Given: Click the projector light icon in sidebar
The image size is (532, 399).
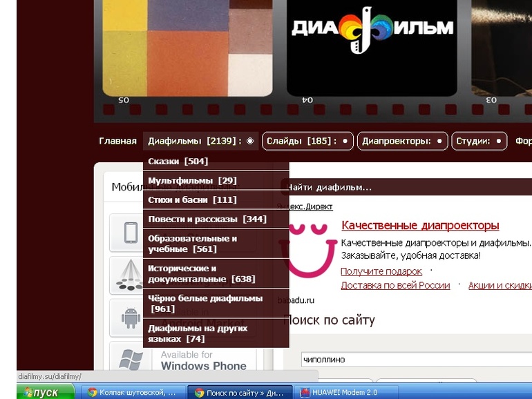Looking at the screenshot, I should [130, 275].
